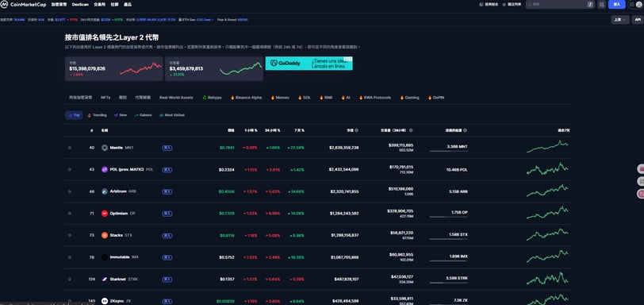This screenshot has height=305, width=644.
Task: Click the POL coin logo
Action: coord(105,169)
